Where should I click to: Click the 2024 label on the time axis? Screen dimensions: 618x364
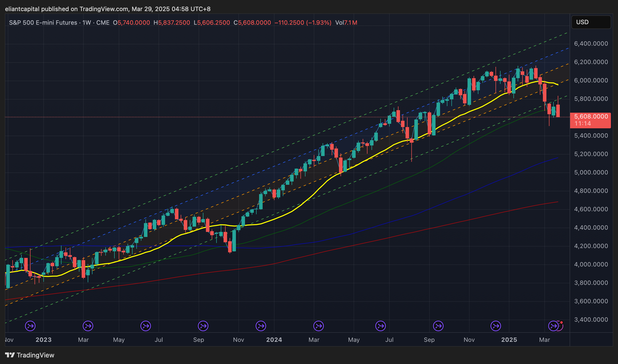tap(274, 340)
